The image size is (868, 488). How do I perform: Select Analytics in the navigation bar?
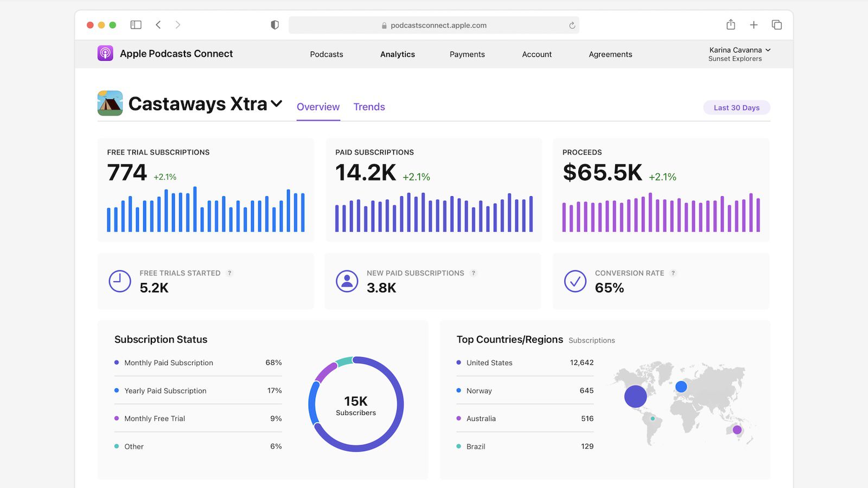click(x=397, y=54)
